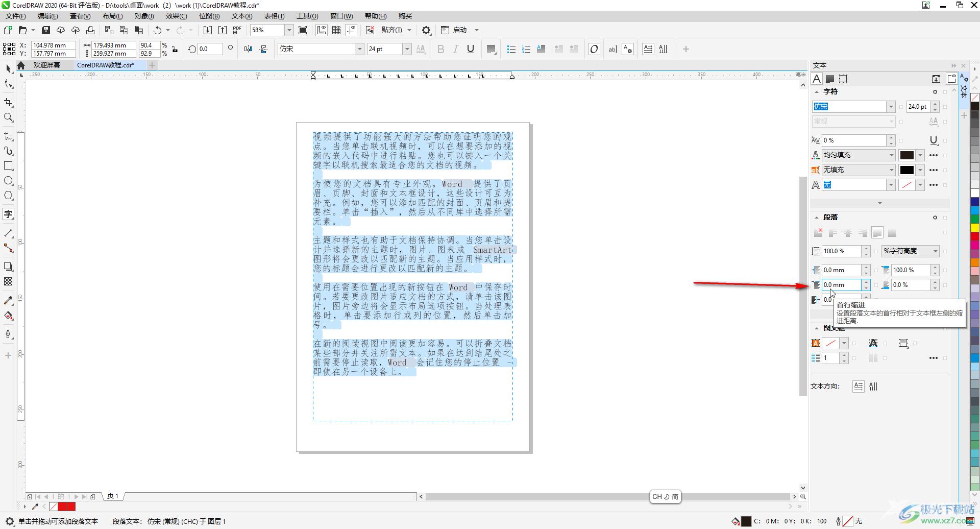The height and width of the screenshot is (529, 980).
Task: Select the Crop tool
Action: tap(8, 103)
